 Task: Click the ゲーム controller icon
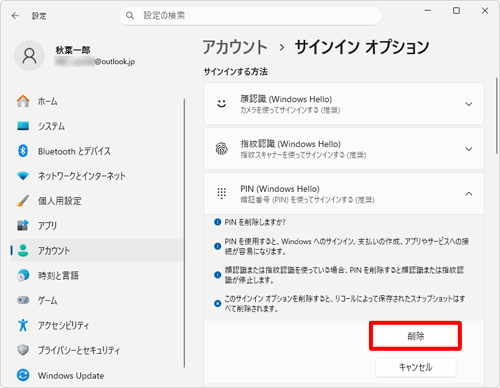coord(23,300)
